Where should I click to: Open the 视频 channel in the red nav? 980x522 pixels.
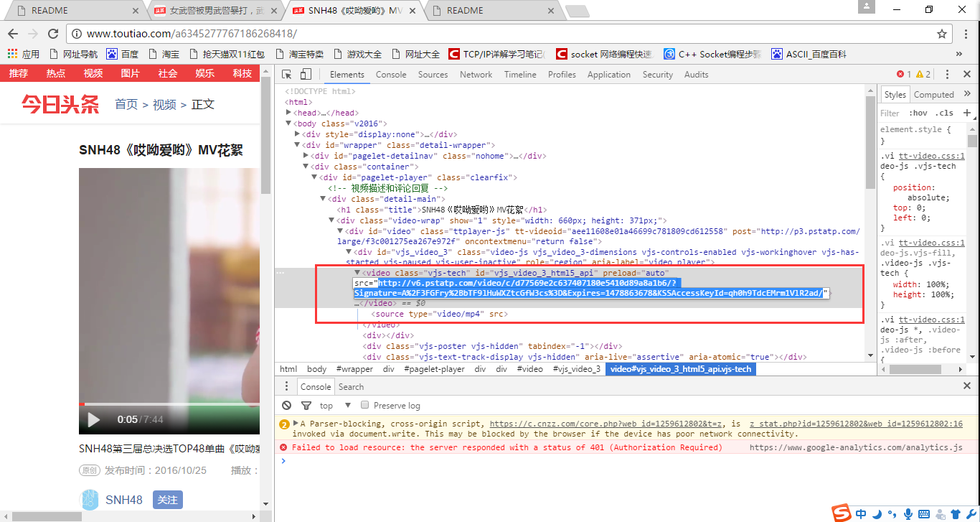pyautogui.click(x=93, y=73)
